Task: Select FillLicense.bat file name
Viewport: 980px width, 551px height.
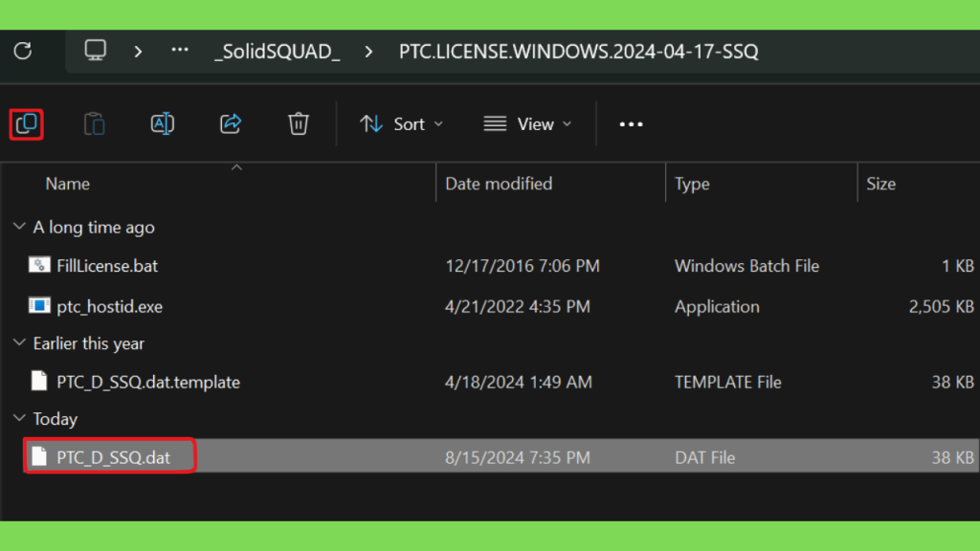Action: (x=107, y=266)
